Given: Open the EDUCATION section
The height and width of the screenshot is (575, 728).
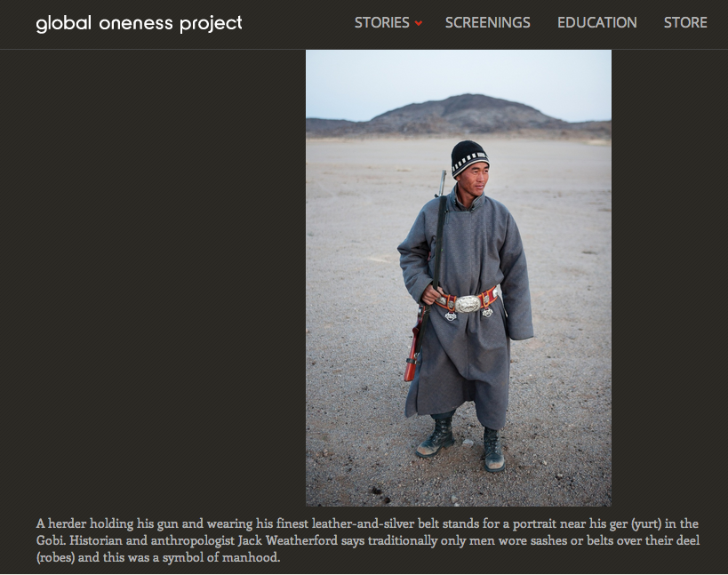Looking at the screenshot, I should coord(597,22).
